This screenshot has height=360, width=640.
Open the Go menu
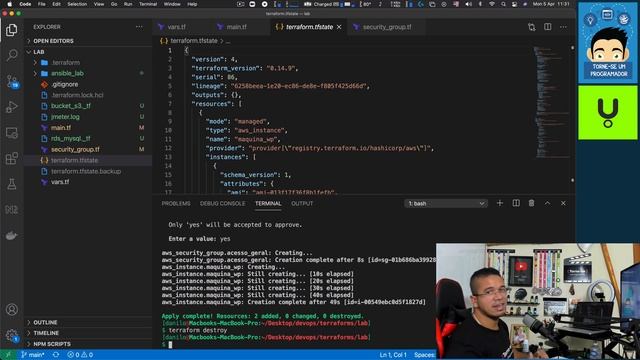pyautogui.click(x=114, y=4)
